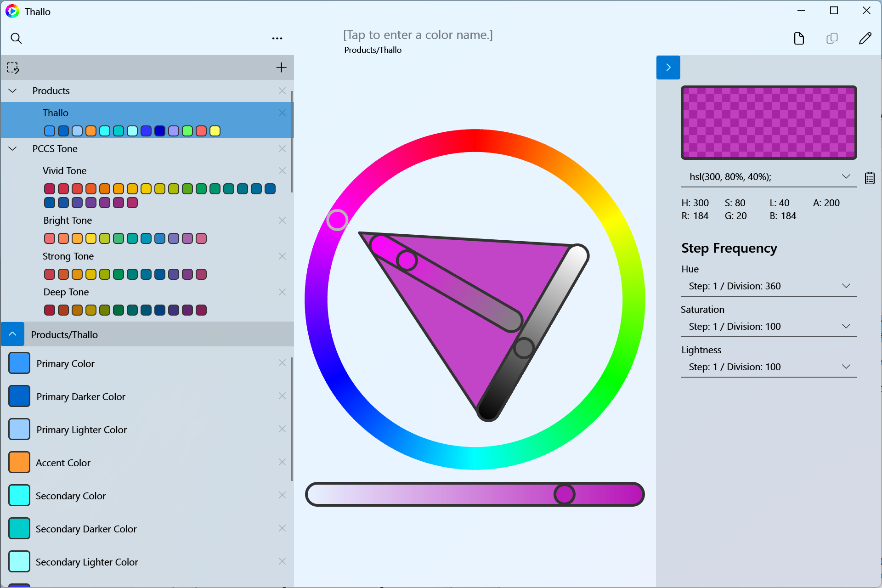Screen dimensions: 882x588
Task: Delete Secondary Darker Color entry with X
Action: pyautogui.click(x=282, y=528)
